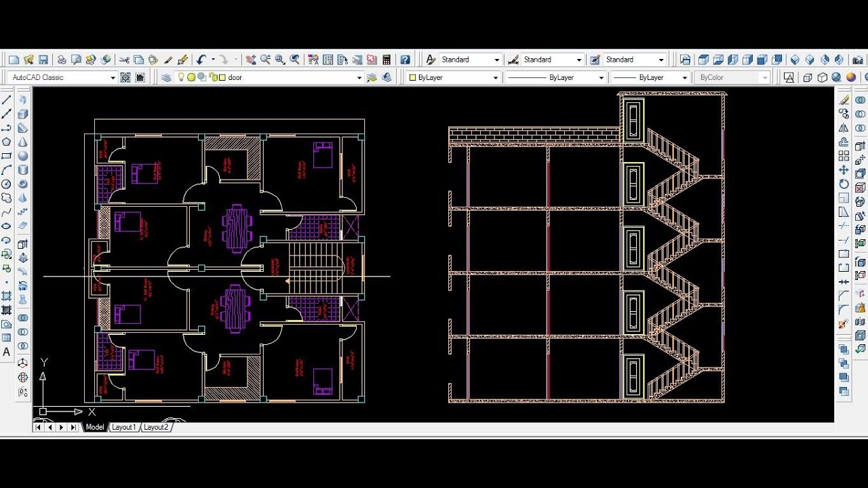Screen dimensions: 868x488
Task: Expand the undo history dropdown arrow
Action: click(213, 60)
